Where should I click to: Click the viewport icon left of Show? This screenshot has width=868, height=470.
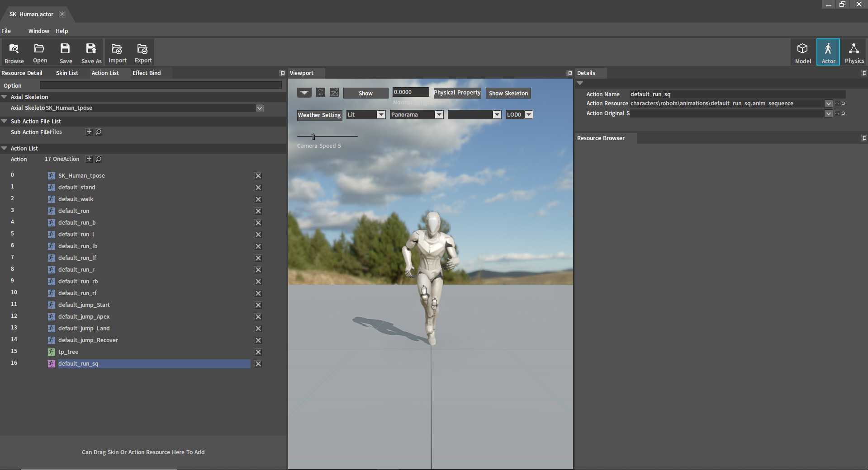(x=334, y=92)
